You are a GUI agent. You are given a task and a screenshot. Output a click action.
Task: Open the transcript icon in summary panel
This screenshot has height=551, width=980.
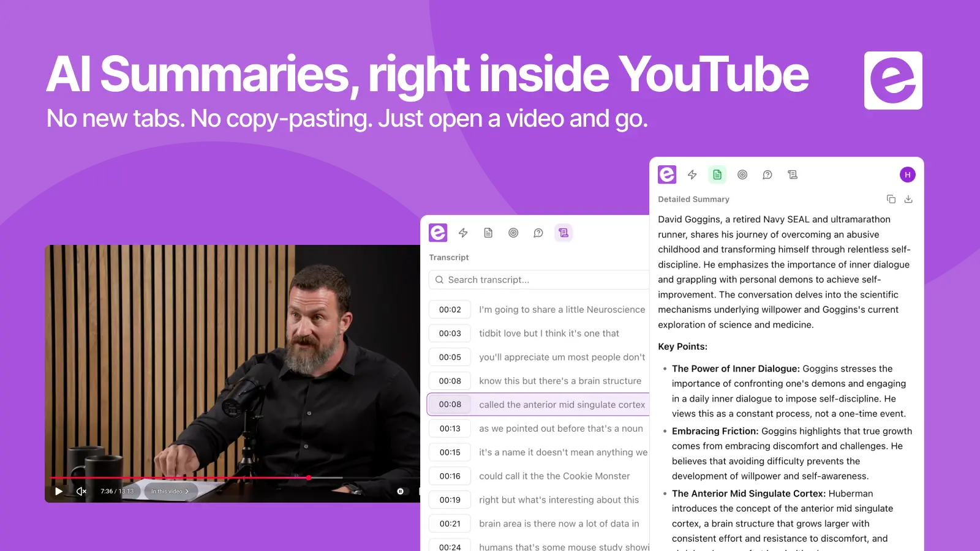click(x=793, y=174)
